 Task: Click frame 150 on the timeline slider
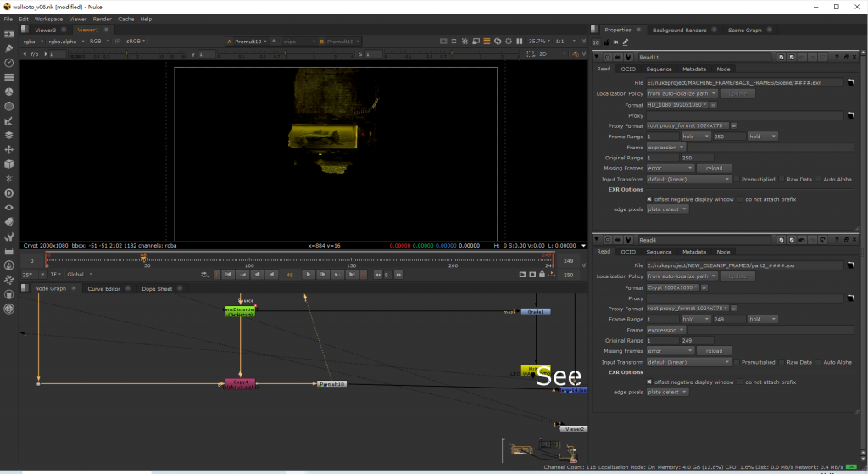[351, 259]
